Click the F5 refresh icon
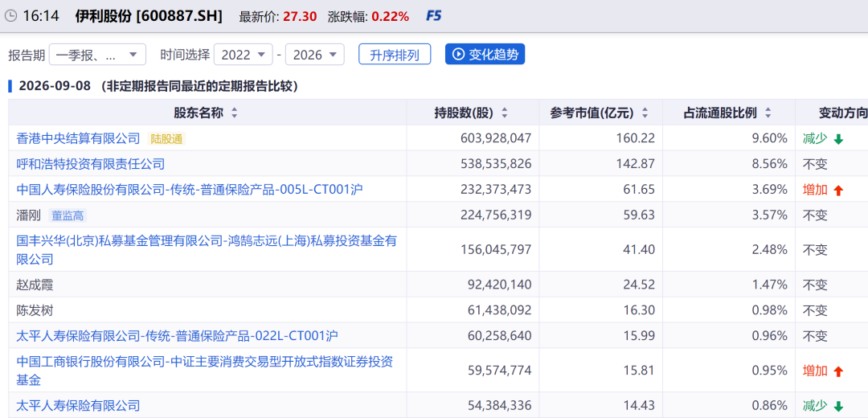 click(x=433, y=16)
